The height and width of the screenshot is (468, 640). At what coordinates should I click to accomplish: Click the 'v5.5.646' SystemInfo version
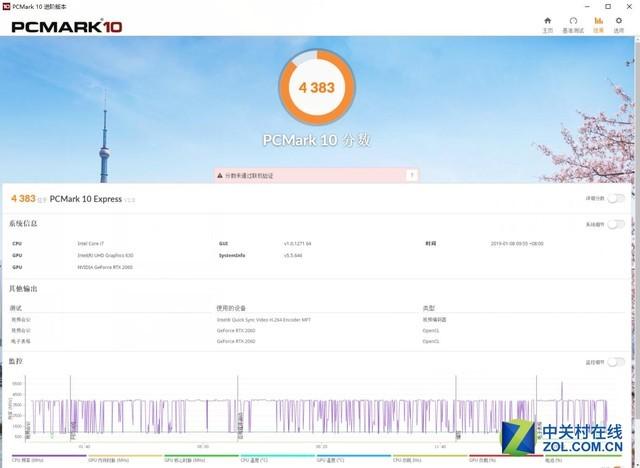293,255
